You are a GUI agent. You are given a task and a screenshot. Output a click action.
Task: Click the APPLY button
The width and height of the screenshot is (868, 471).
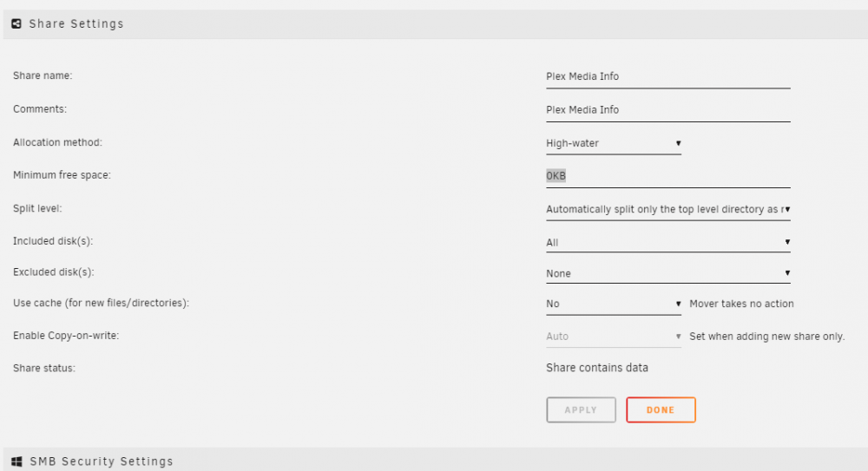click(581, 410)
